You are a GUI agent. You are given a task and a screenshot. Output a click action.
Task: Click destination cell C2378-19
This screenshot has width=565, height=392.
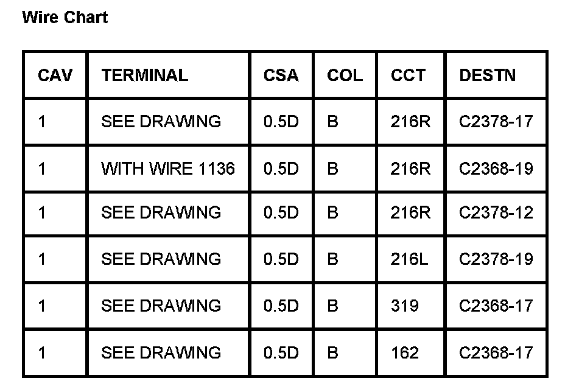[496, 259]
